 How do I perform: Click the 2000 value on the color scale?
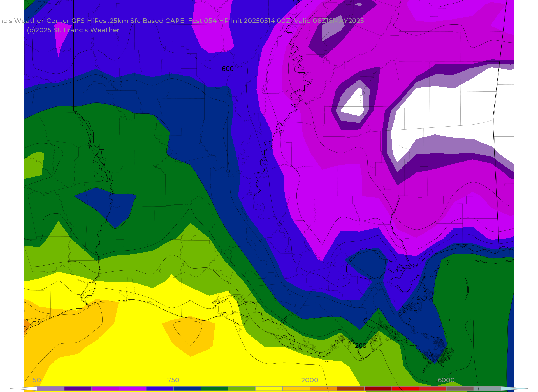coord(310,380)
